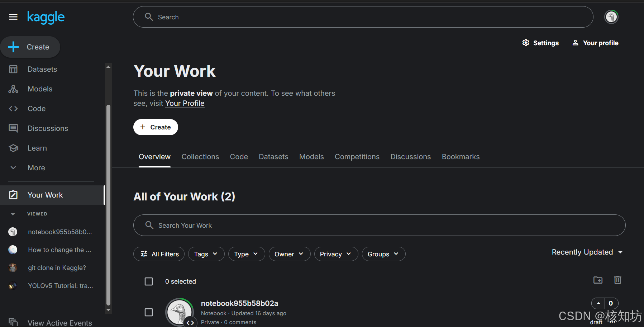Click the Settings gear icon
This screenshot has width=644, height=327.
(x=526, y=43)
